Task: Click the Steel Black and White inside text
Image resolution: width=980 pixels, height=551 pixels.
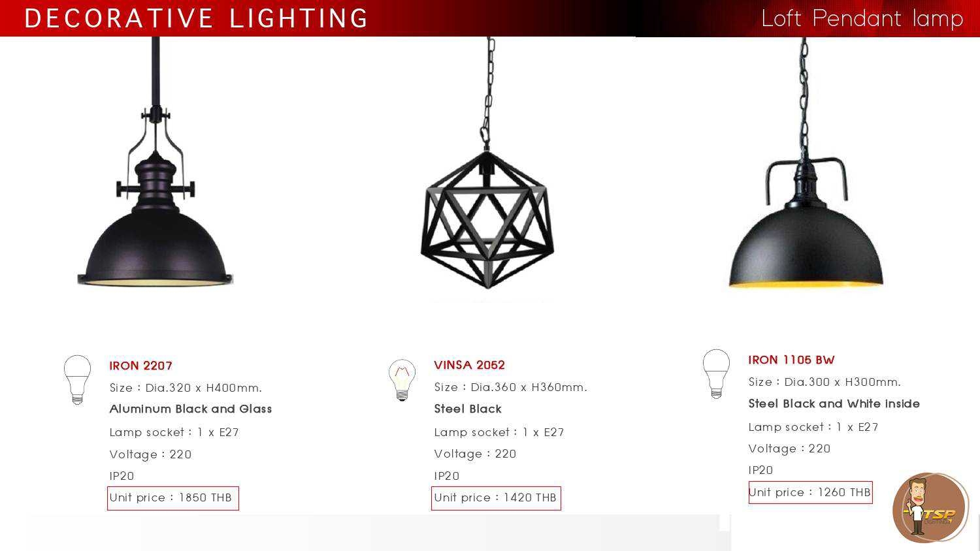Action: (834, 404)
